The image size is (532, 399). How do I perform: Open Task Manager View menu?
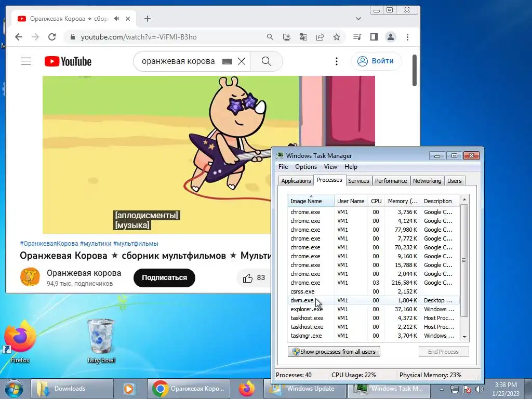point(330,167)
